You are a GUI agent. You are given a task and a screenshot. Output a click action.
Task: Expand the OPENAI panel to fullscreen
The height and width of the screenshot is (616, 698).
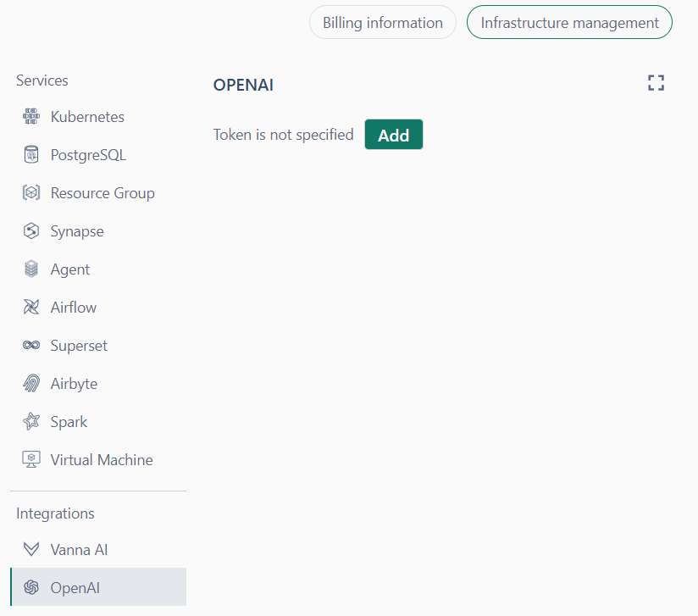click(656, 83)
